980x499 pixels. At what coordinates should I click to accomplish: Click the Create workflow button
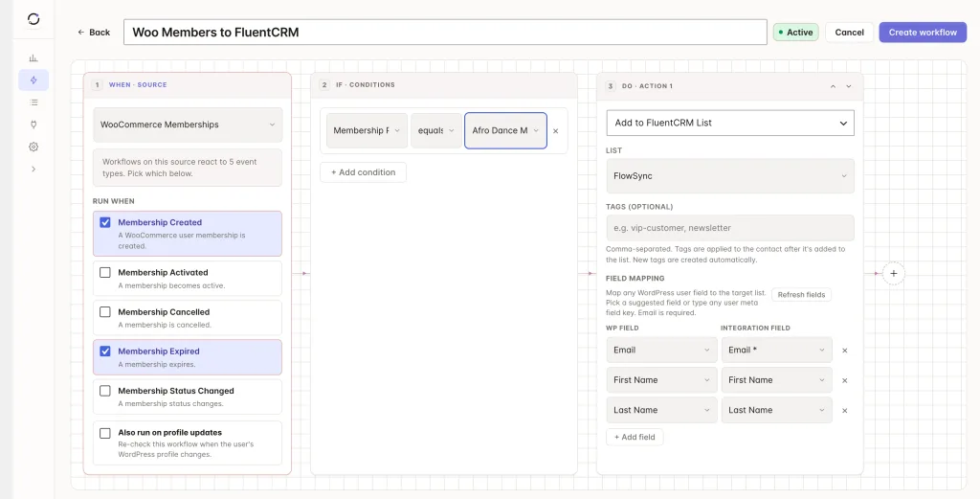pyautogui.click(x=923, y=33)
